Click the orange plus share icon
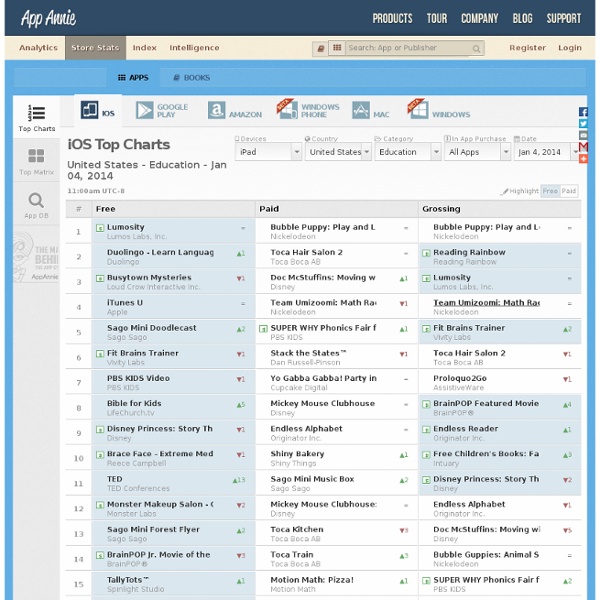Image resolution: width=600 pixels, height=600 pixels. click(583, 158)
